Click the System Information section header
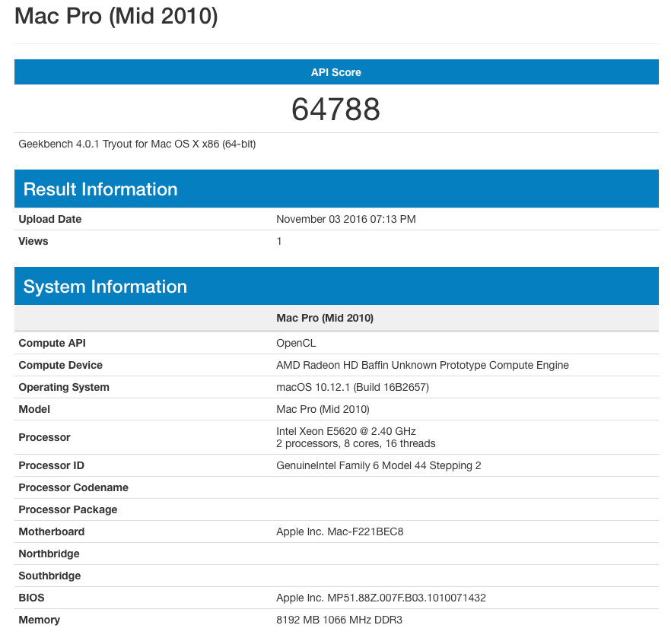The width and height of the screenshot is (671, 644). (336, 286)
